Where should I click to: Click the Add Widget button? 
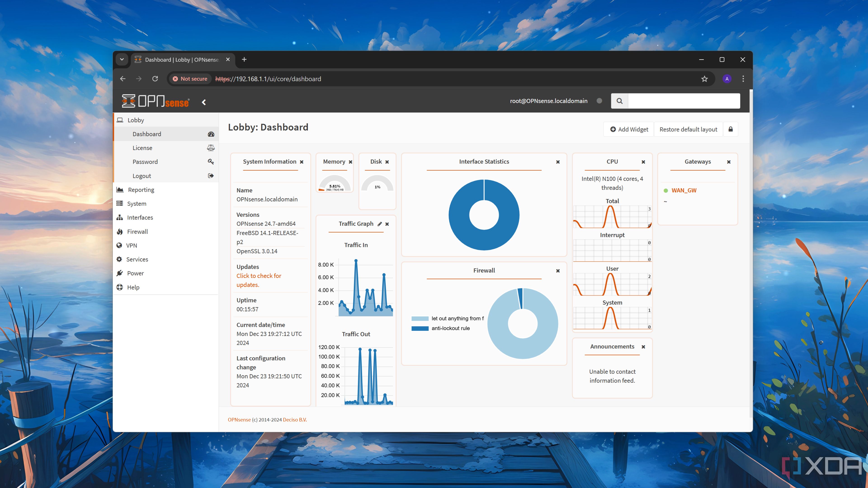[628, 129]
